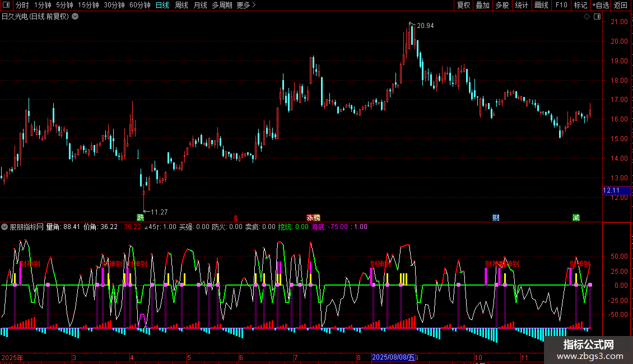Click the F10 info button
Viewport: 633px width, 364px height.
pos(561,5)
